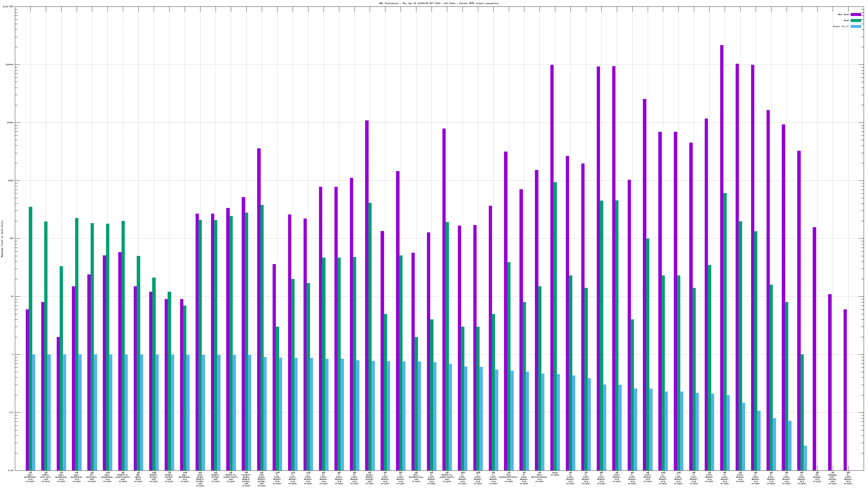Image resolution: width=868 pixels, height=488 pixels.
Task: Click the green Spam legend swatch
Action: coord(856,21)
